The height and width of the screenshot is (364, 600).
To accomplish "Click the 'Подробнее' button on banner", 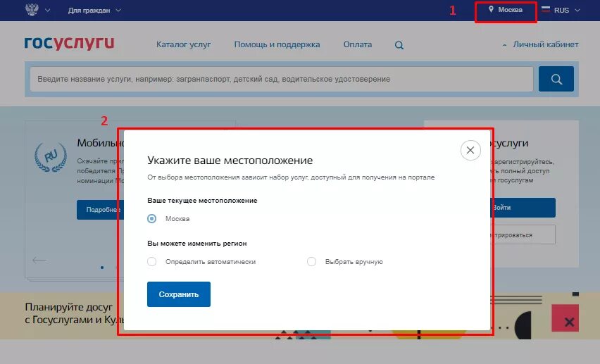I will pos(100,210).
